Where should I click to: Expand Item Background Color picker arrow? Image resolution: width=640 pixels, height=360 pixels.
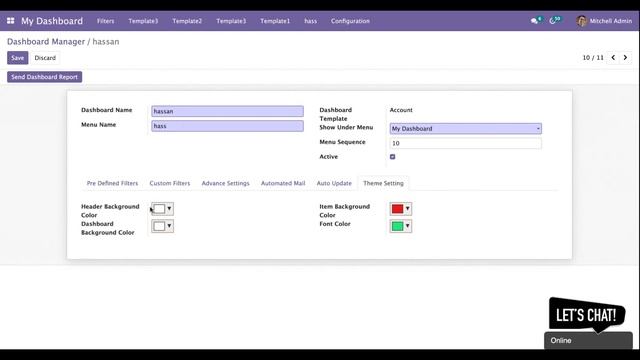(407, 209)
